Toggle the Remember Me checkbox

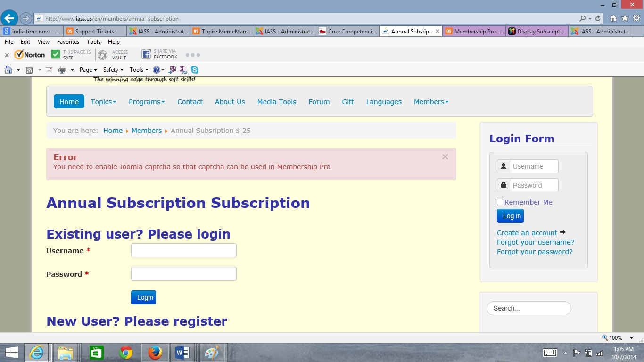500,202
